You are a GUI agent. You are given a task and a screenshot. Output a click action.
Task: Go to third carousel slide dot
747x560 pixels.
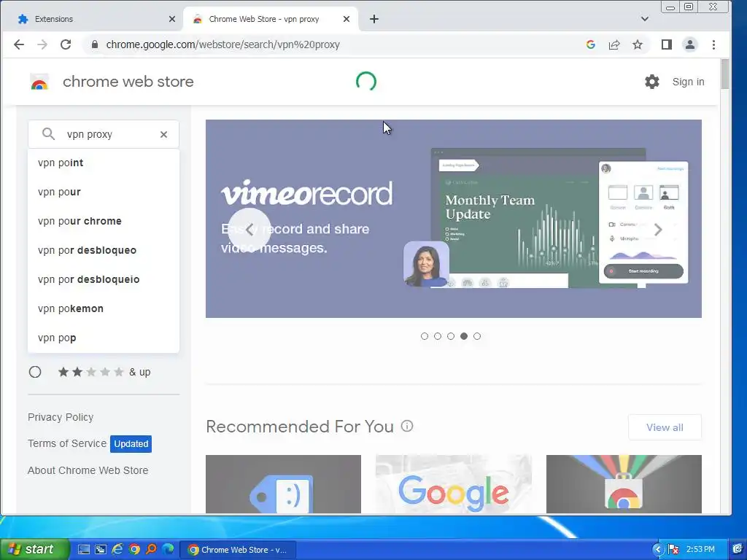pyautogui.click(x=451, y=336)
